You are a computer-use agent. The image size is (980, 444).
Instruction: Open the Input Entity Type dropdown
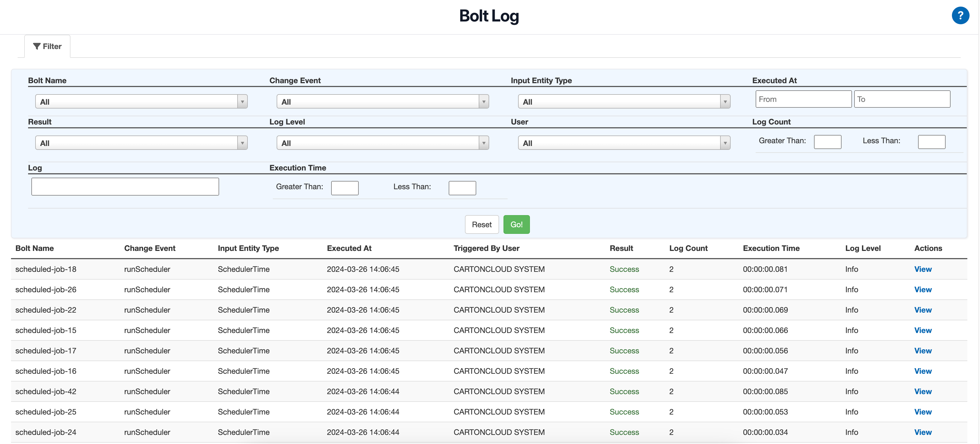tap(623, 101)
